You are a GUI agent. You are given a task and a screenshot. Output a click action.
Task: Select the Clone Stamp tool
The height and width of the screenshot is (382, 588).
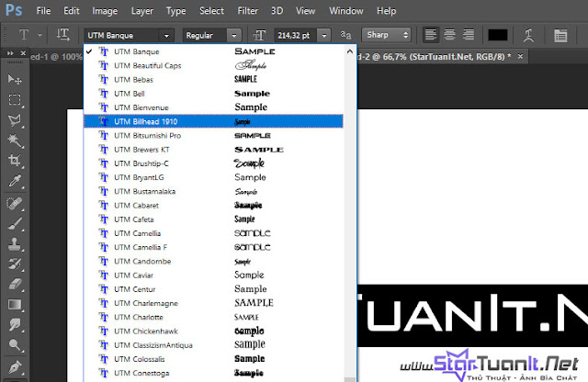pyautogui.click(x=15, y=244)
